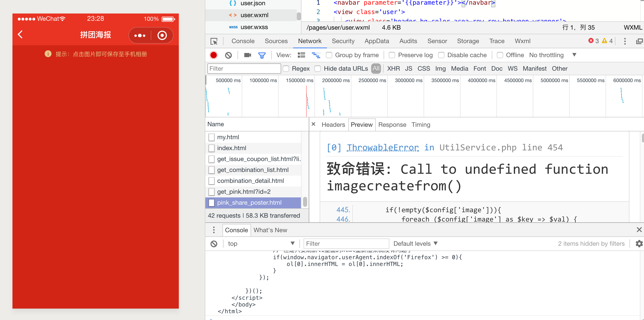Go back with the simulator back arrow
Image resolution: width=644 pixels, height=320 pixels.
(x=20, y=35)
